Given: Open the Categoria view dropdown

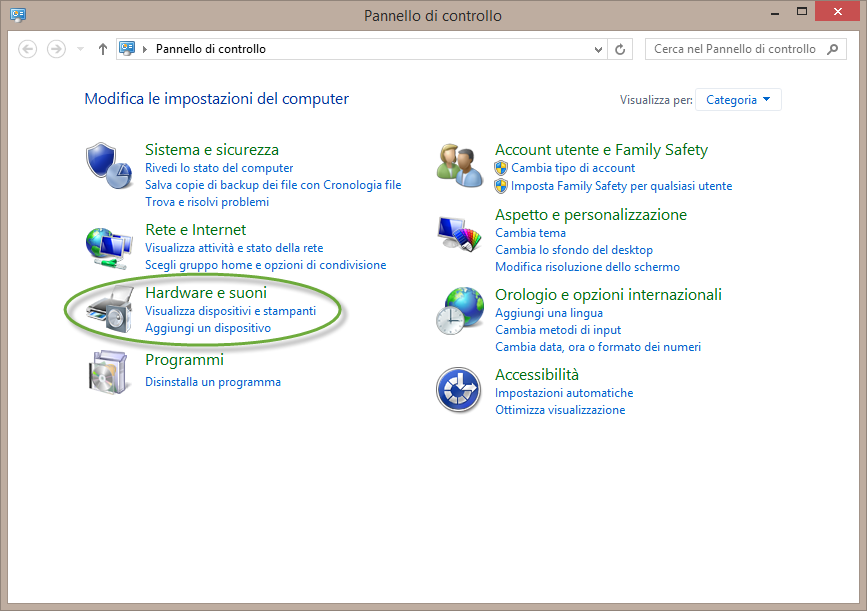Looking at the screenshot, I should click(x=738, y=100).
